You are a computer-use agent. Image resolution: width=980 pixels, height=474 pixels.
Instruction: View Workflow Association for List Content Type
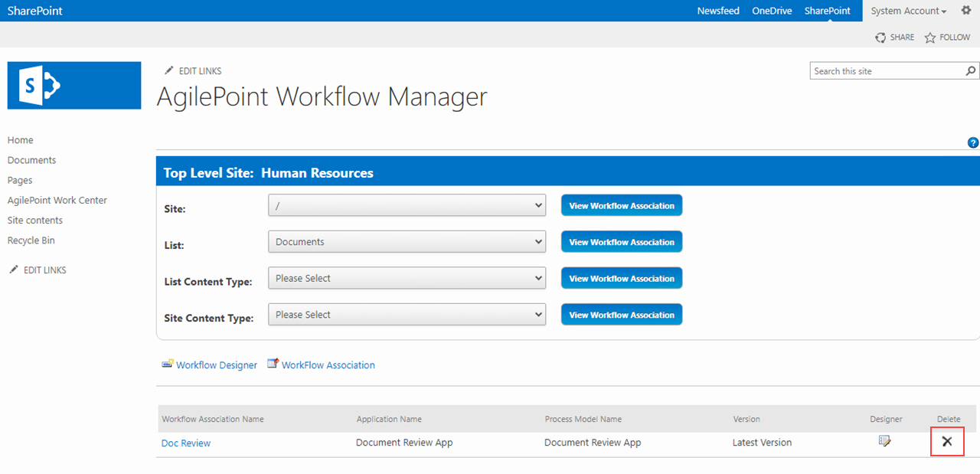point(622,278)
